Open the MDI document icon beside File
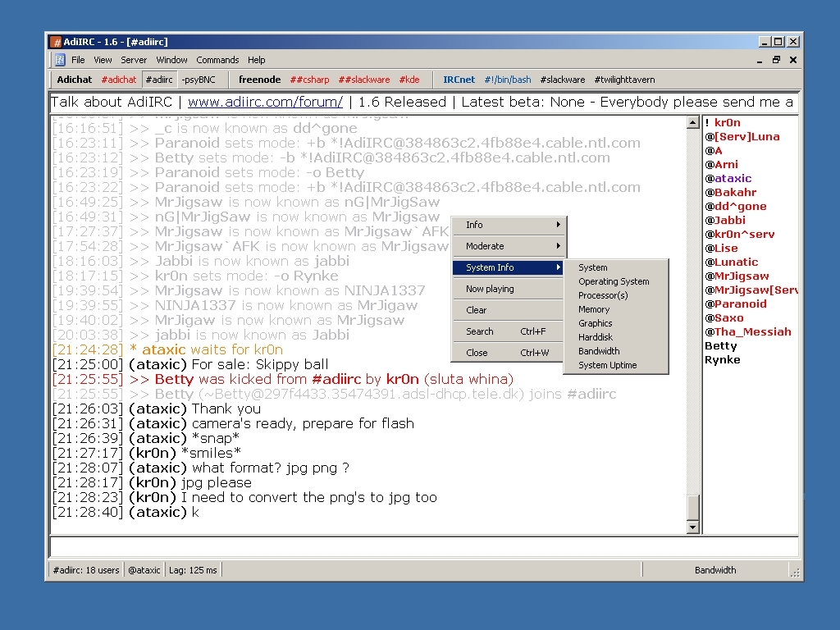Viewport: 840px width, 630px height. pyautogui.click(x=60, y=60)
